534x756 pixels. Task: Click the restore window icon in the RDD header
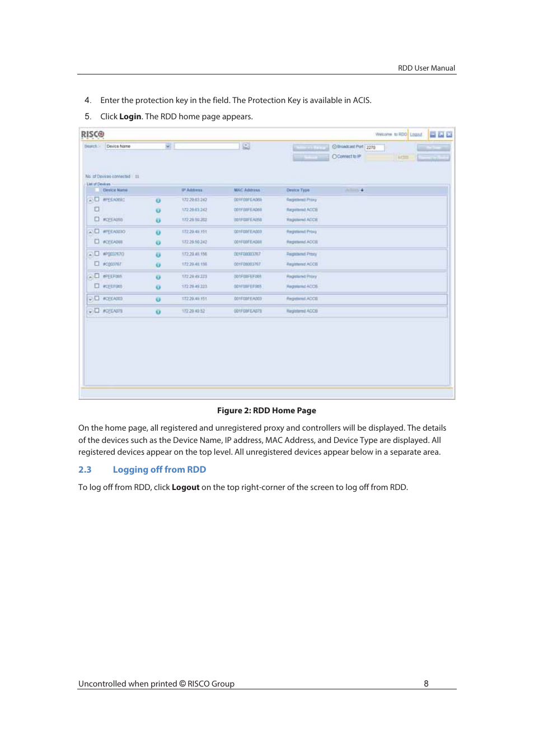(x=441, y=134)
